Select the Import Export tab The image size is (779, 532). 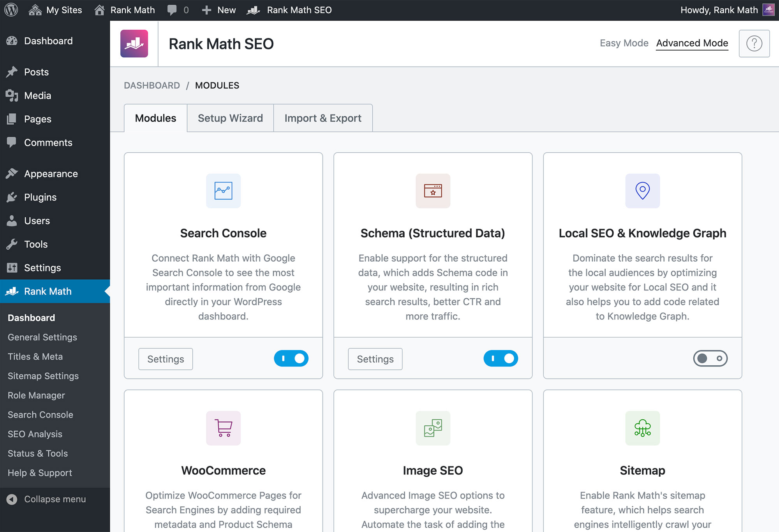point(323,118)
